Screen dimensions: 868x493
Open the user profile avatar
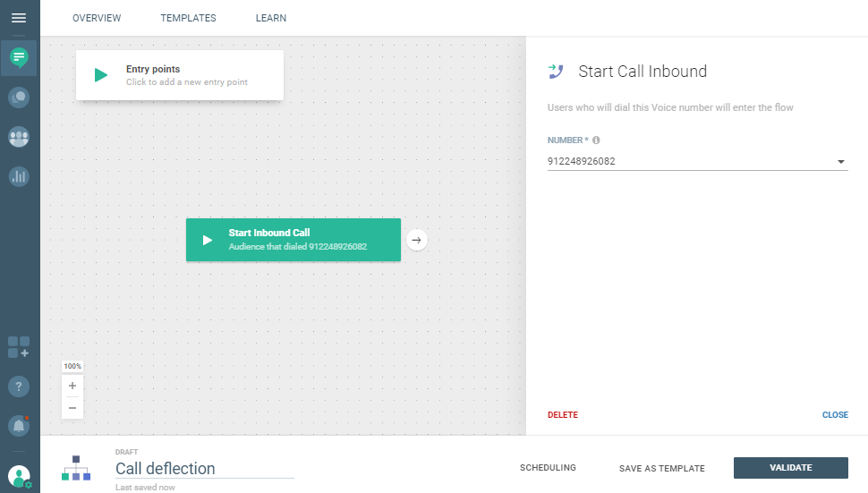(19, 477)
